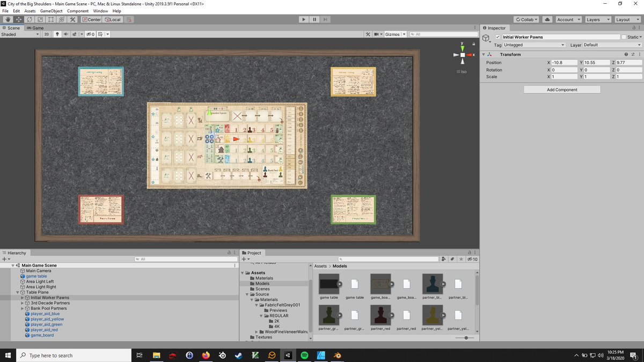Expand 3rd Decade Partners in hierarchy
644x362 pixels.
[x=22, y=303]
